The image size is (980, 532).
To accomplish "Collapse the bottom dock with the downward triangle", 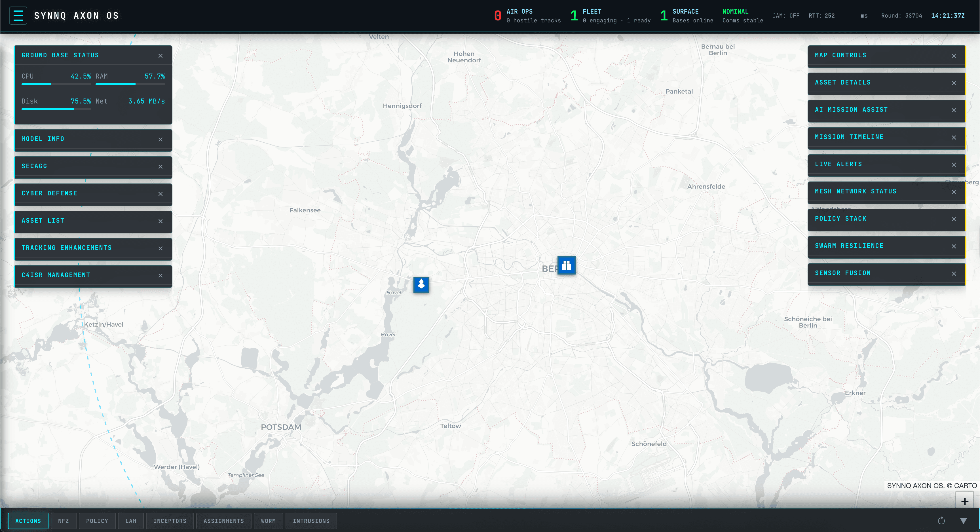I will [963, 521].
